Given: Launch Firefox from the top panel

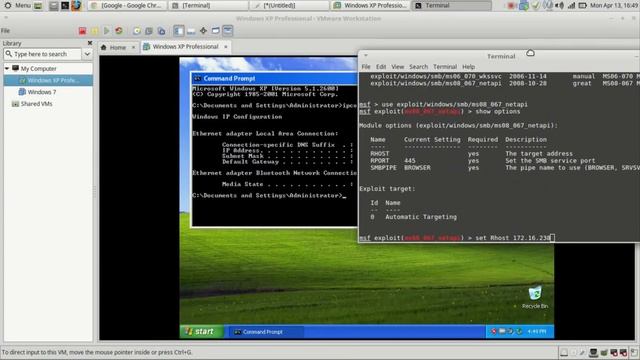Looking at the screenshot, I should pyautogui.click(x=76, y=5).
